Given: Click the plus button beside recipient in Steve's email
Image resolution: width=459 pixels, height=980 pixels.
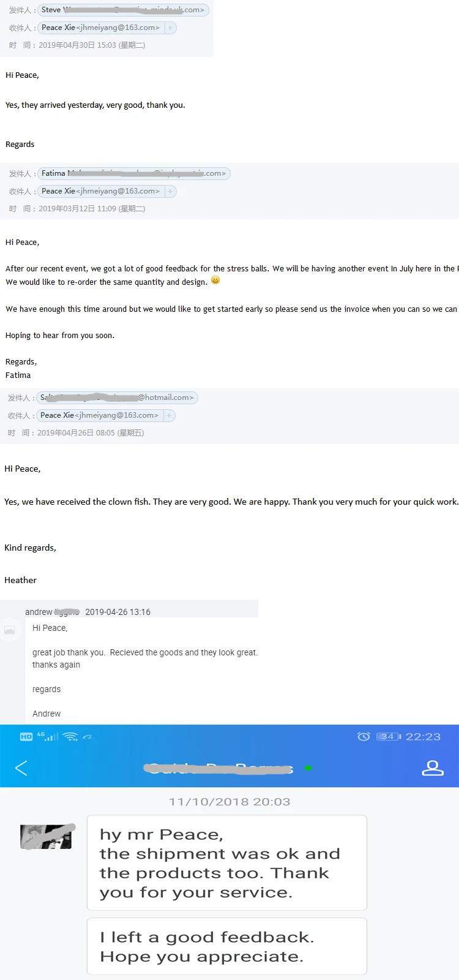Looking at the screenshot, I should 170,28.
